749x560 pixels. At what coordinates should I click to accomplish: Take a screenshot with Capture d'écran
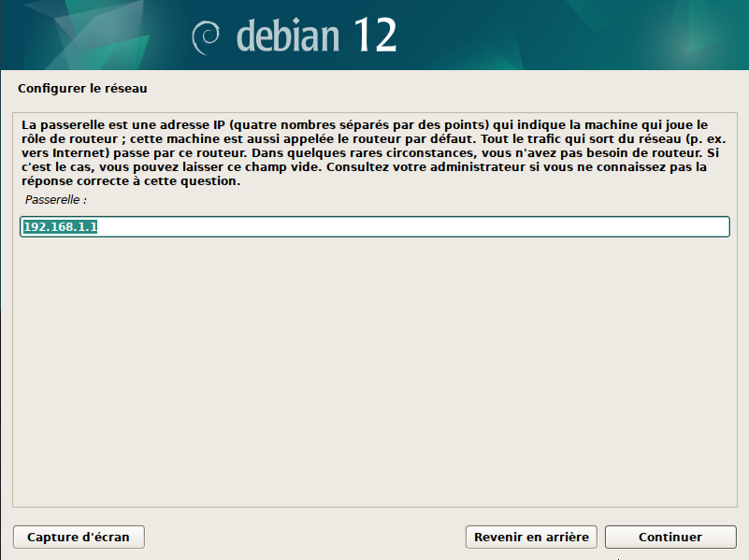pyautogui.click(x=79, y=537)
